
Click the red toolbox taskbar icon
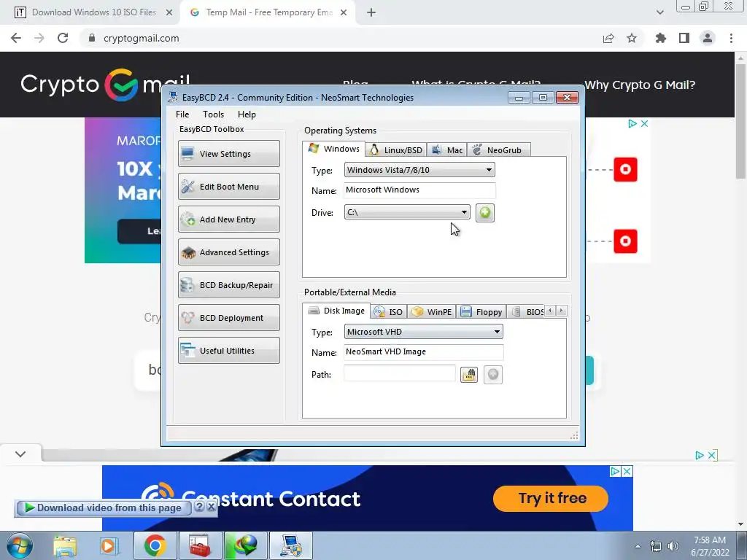[x=200, y=545]
